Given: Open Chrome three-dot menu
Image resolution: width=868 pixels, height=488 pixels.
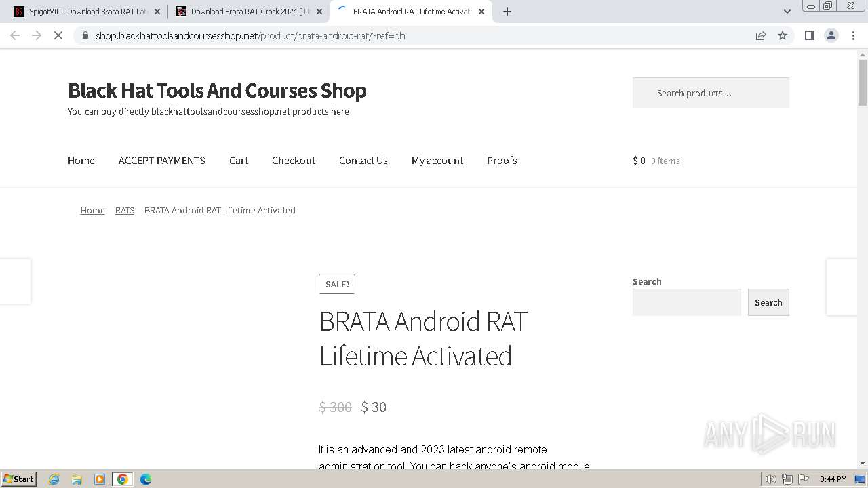Looking at the screenshot, I should pyautogui.click(x=853, y=35).
